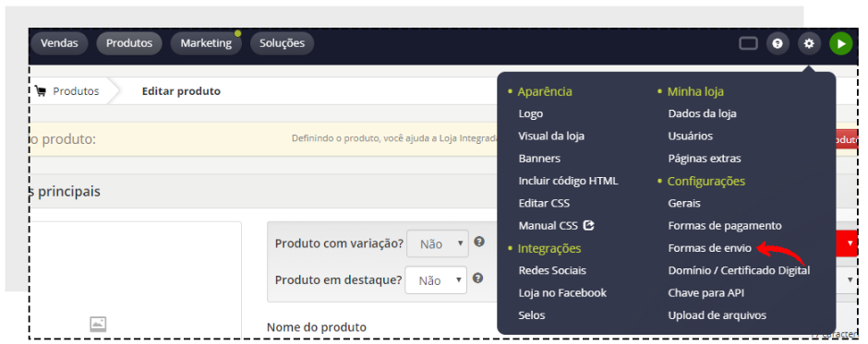Viewport: 868px width, 344px height.
Task: Select Visual da loja option
Action: 551,136
